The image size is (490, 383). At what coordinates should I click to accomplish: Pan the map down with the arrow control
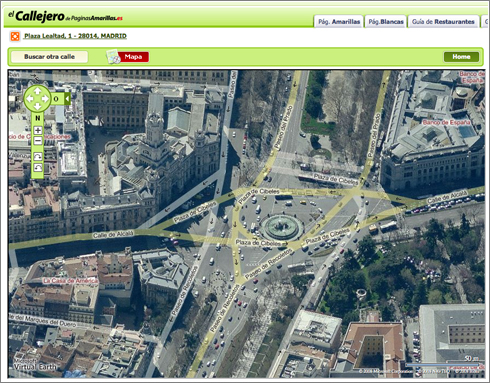coord(37,106)
